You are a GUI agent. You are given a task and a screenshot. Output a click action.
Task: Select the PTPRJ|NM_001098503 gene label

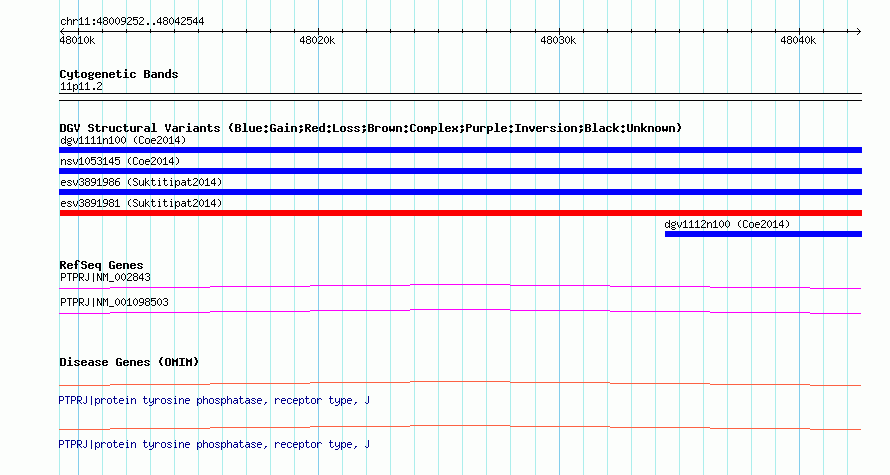pyautogui.click(x=114, y=302)
